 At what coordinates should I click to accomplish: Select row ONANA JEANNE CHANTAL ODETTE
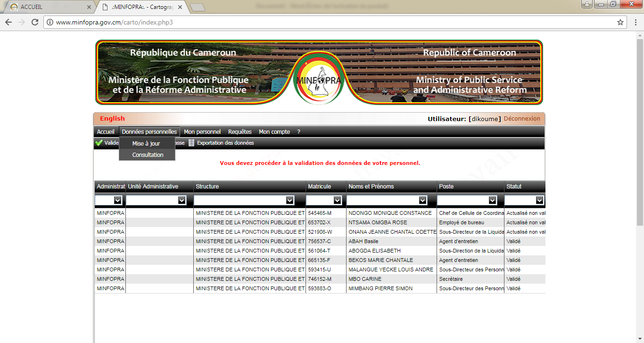(320, 232)
